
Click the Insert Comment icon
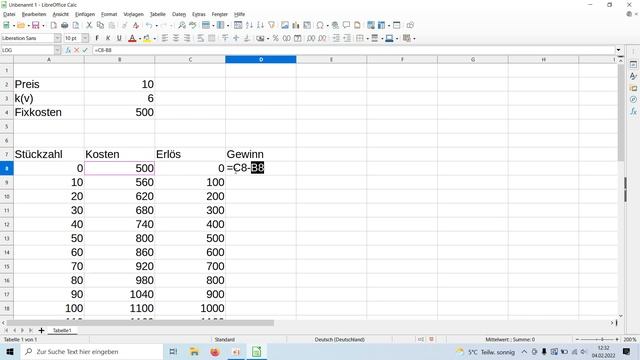(x=346, y=25)
